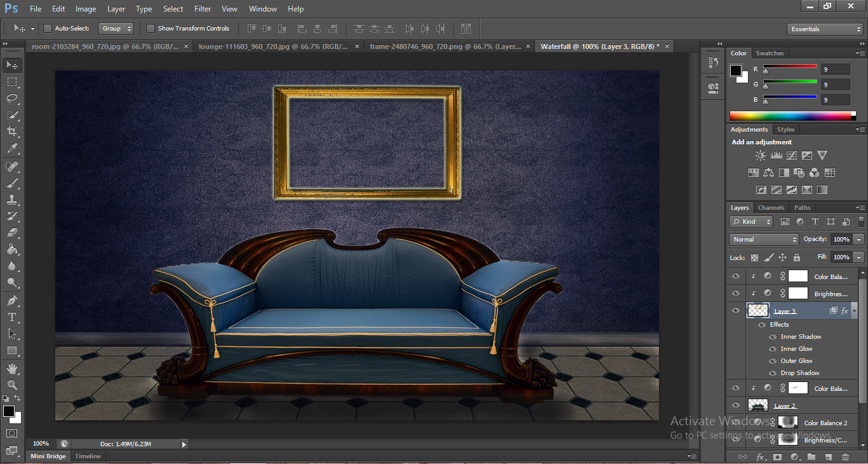Open the Filter menu
Viewport: 868px width, 464px height.
[203, 9]
